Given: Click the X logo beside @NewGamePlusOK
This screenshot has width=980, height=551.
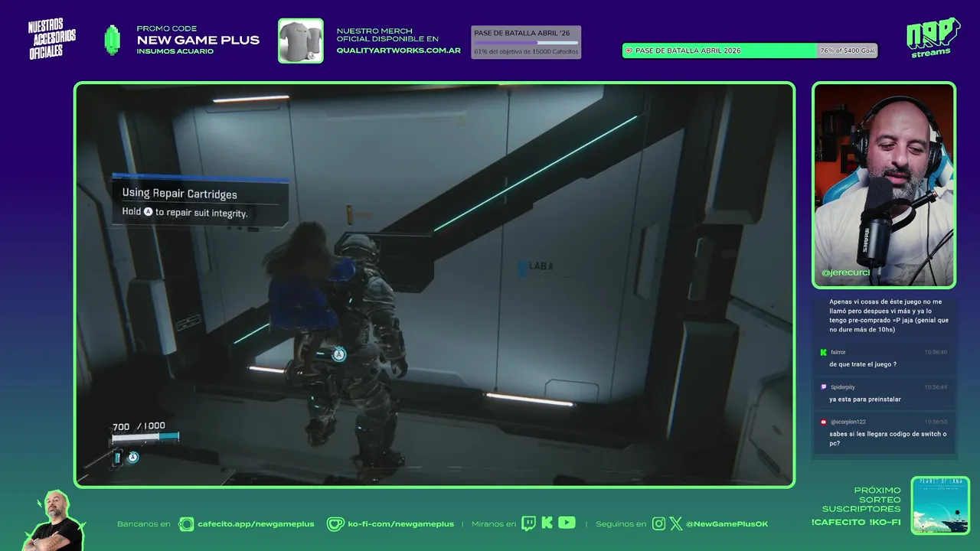Looking at the screenshot, I should [675, 523].
